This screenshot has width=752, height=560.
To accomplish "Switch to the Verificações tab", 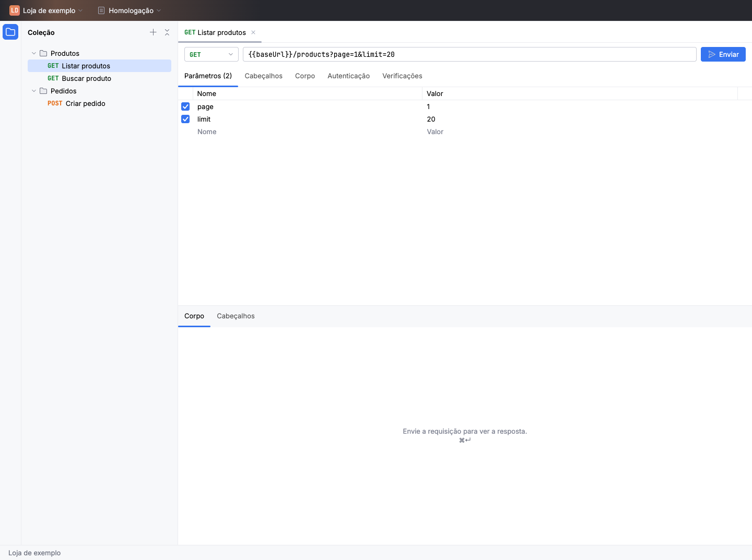I will (x=402, y=76).
